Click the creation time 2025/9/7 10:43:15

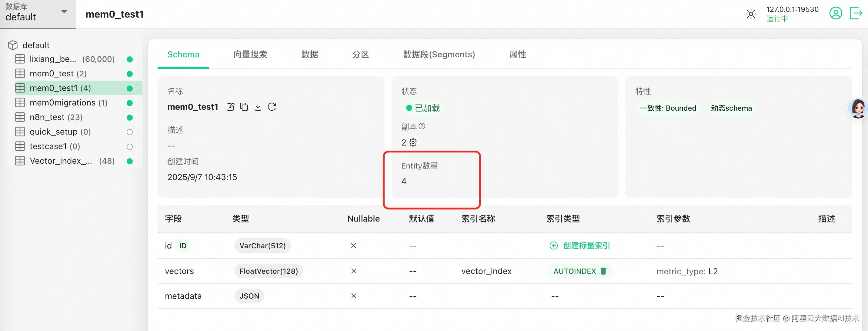point(202,177)
